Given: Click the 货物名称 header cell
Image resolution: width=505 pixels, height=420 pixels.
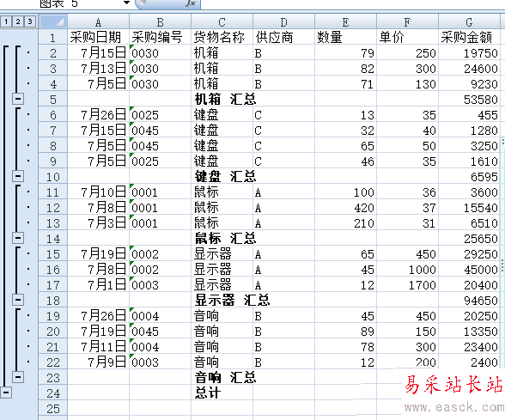Looking at the screenshot, I should coord(222,38).
